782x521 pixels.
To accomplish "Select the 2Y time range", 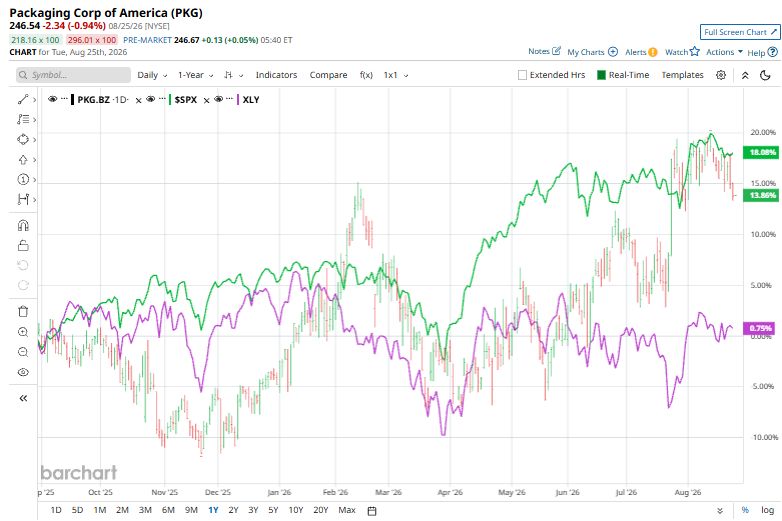I will [233, 510].
